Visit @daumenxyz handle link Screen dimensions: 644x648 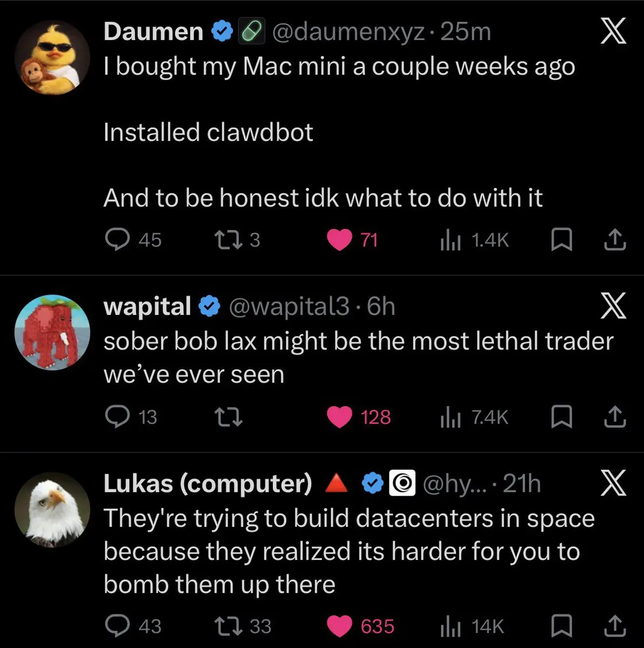347,32
